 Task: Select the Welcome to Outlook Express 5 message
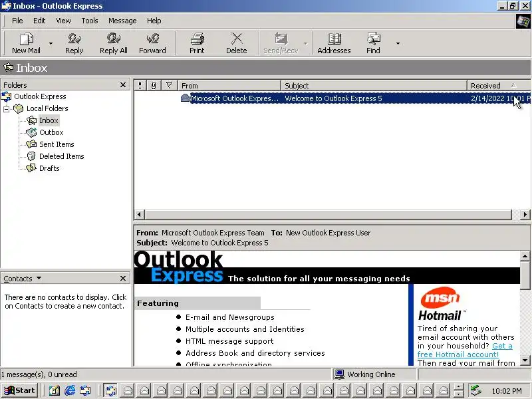(x=332, y=98)
